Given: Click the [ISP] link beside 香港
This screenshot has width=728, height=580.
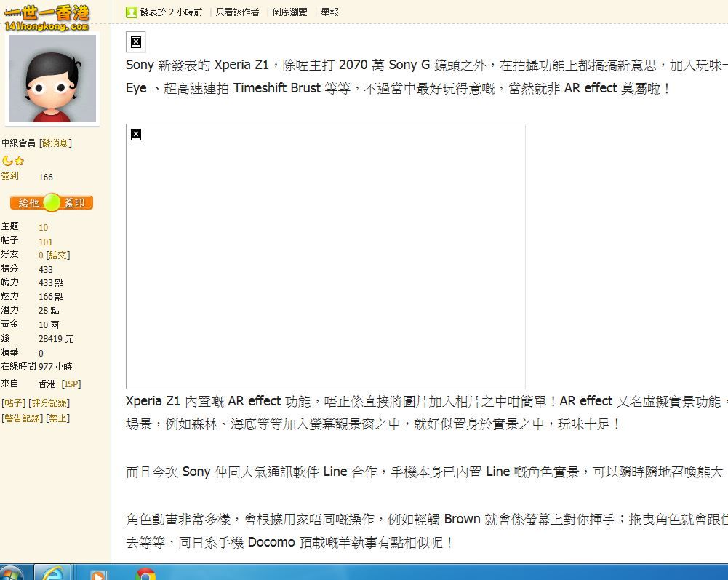Looking at the screenshot, I should 71,384.
